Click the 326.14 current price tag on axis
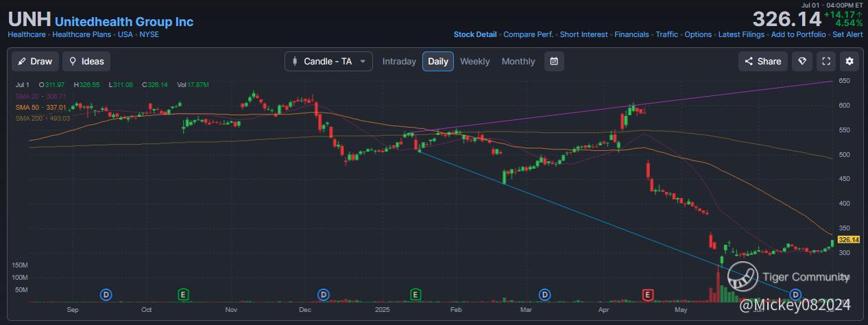The height and width of the screenshot is (325, 868). 849,240
